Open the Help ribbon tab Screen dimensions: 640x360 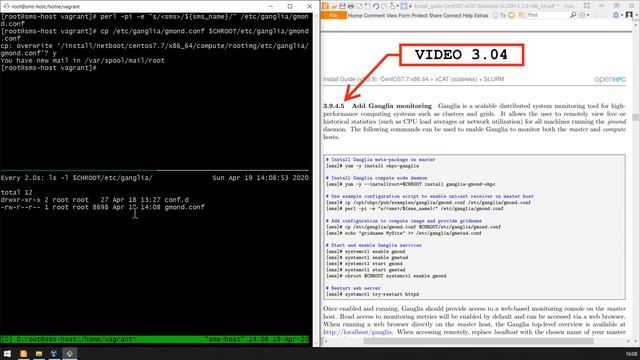(x=467, y=16)
